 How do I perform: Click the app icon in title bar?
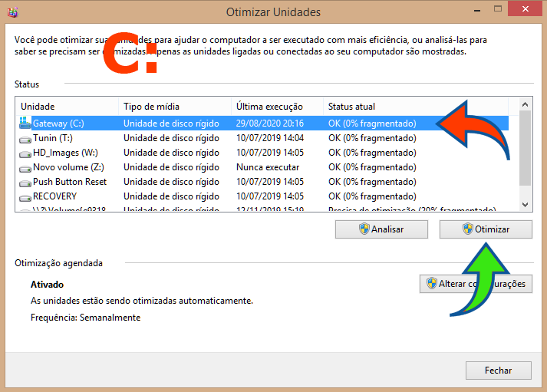12,12
